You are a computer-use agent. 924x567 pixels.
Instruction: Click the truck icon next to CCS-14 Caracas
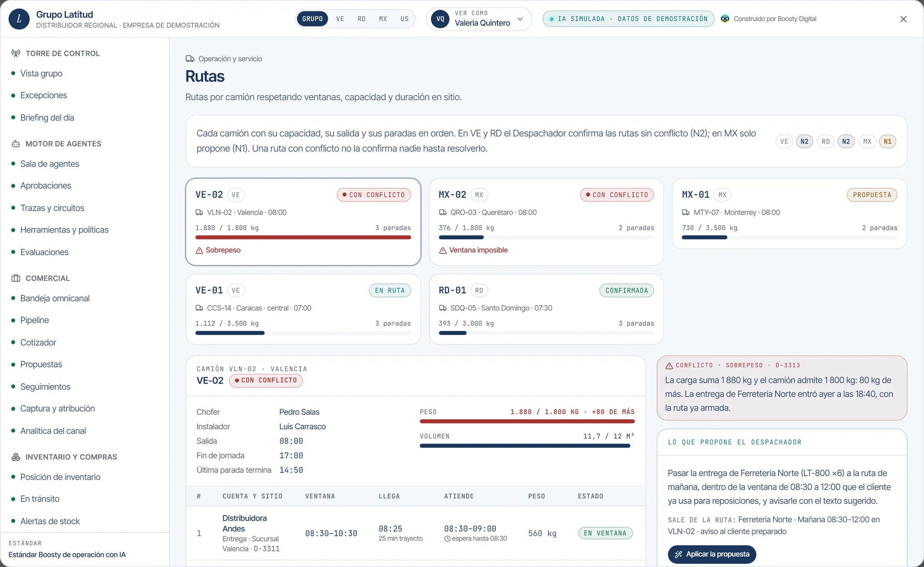point(199,308)
